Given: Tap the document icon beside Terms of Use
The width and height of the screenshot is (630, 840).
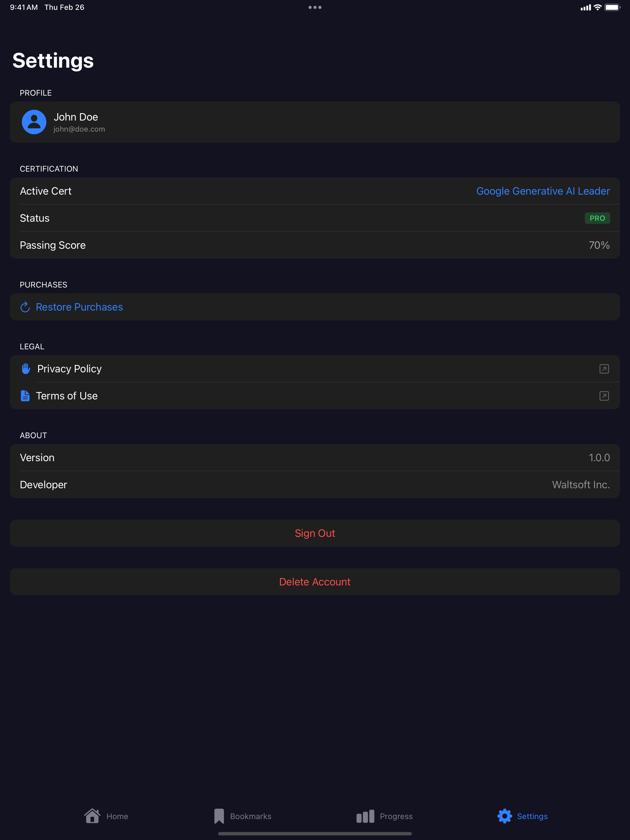Looking at the screenshot, I should click(x=25, y=395).
